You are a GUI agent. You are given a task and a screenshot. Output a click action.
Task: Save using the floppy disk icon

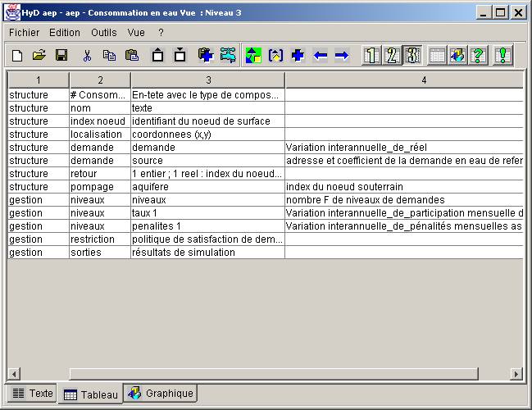[x=61, y=55]
